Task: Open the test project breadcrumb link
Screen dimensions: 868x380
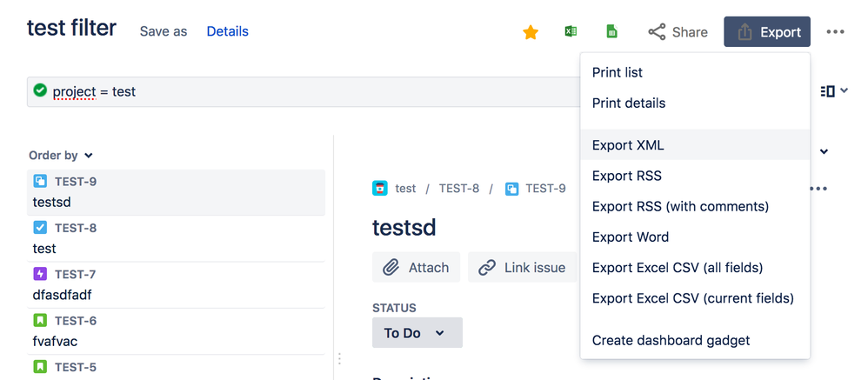Action: click(405, 189)
